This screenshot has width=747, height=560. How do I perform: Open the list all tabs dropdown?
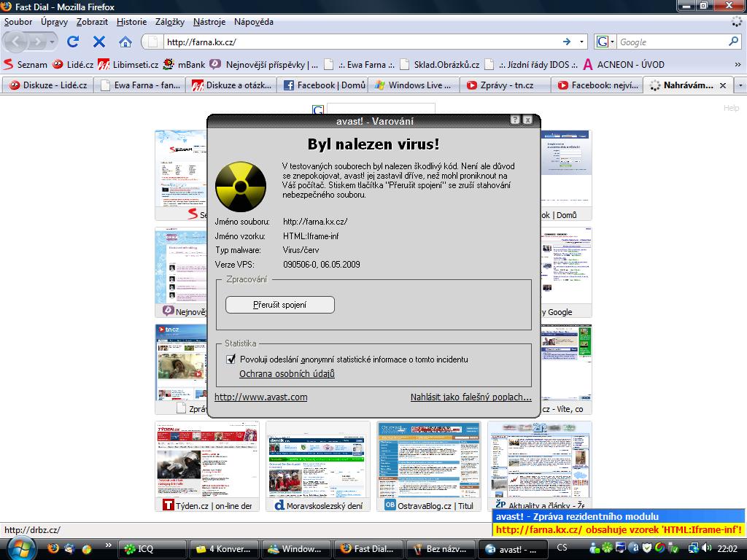click(x=740, y=85)
